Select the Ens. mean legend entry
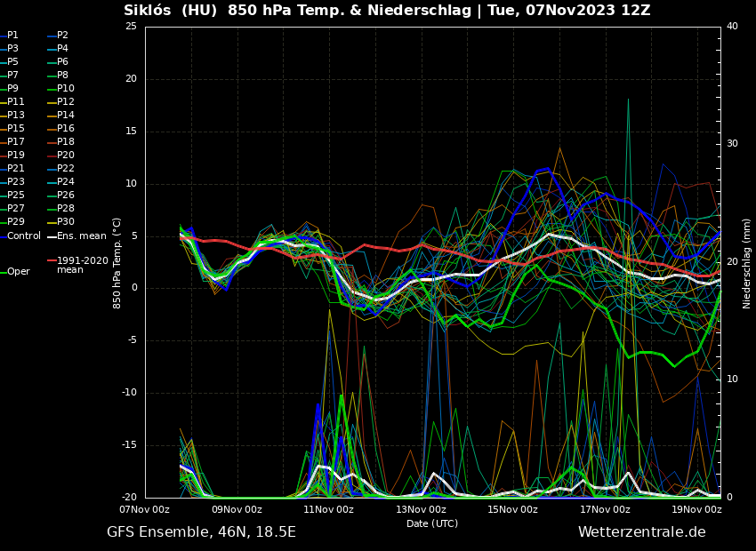This screenshot has width=756, height=551. click(x=81, y=236)
